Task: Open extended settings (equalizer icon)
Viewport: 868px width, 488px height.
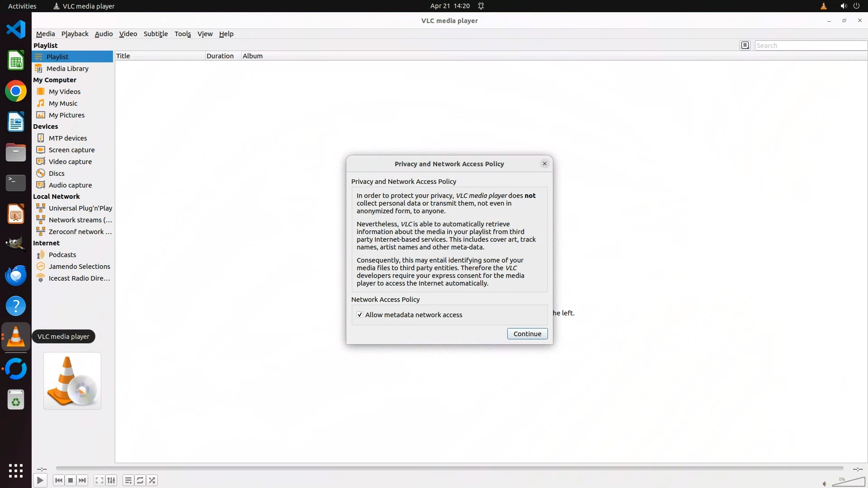Action: [112, 480]
